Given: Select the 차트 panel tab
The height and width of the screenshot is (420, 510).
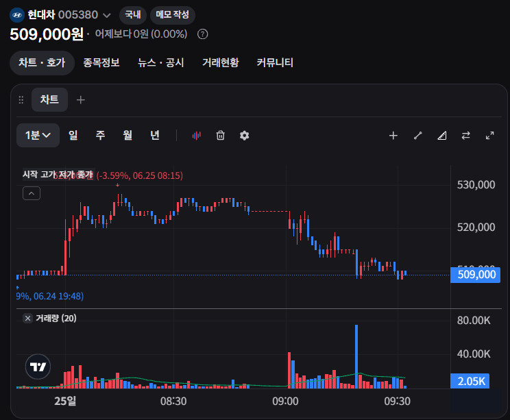Looking at the screenshot, I should click(49, 99).
